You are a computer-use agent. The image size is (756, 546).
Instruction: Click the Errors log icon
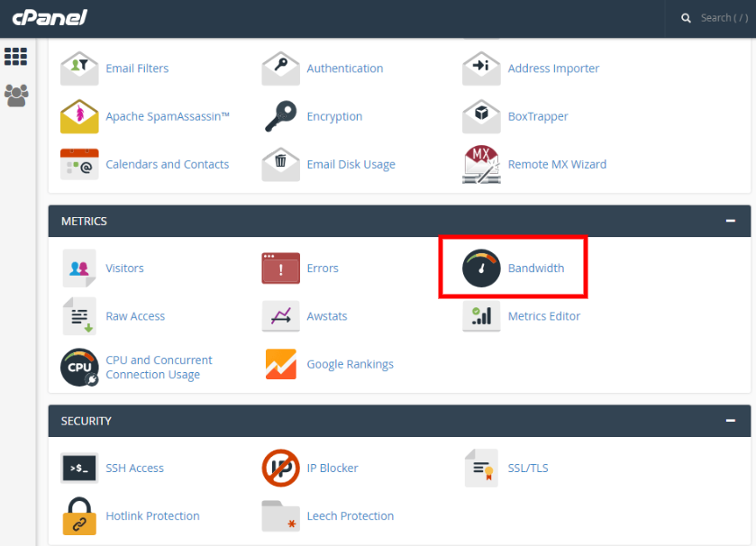pos(280,268)
